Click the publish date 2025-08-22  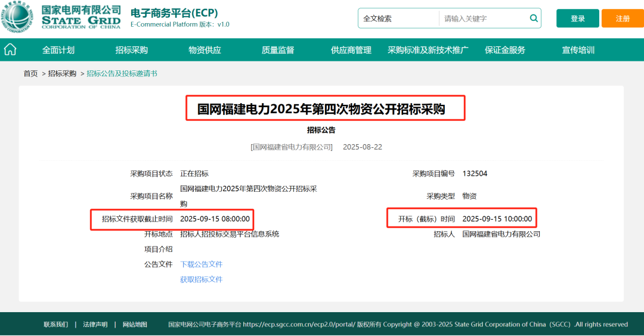pyautogui.click(x=363, y=147)
